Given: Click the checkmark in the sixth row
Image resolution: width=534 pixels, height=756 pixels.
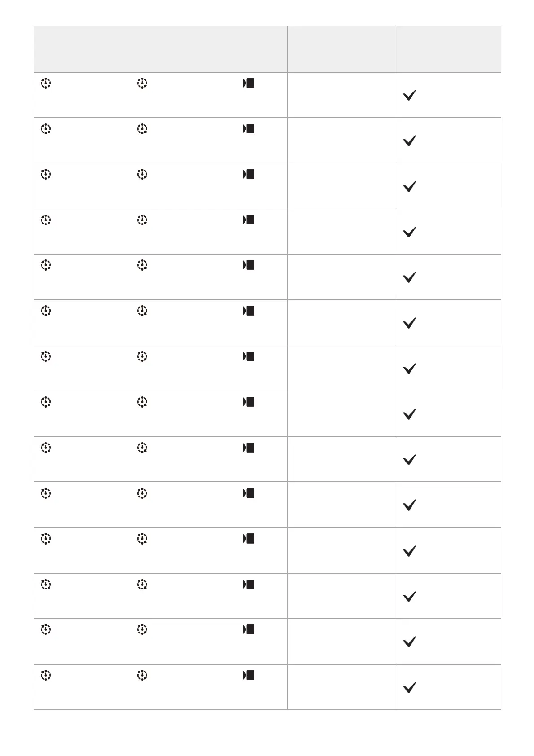Looking at the screenshot, I should (x=409, y=323).
